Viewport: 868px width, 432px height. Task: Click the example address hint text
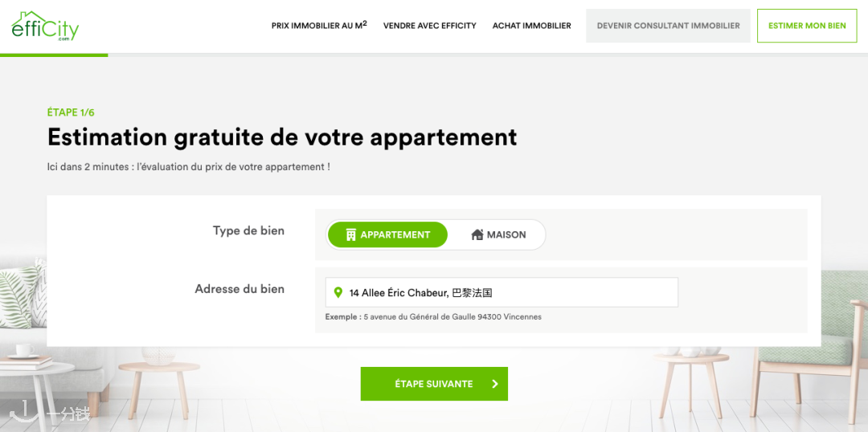click(433, 317)
